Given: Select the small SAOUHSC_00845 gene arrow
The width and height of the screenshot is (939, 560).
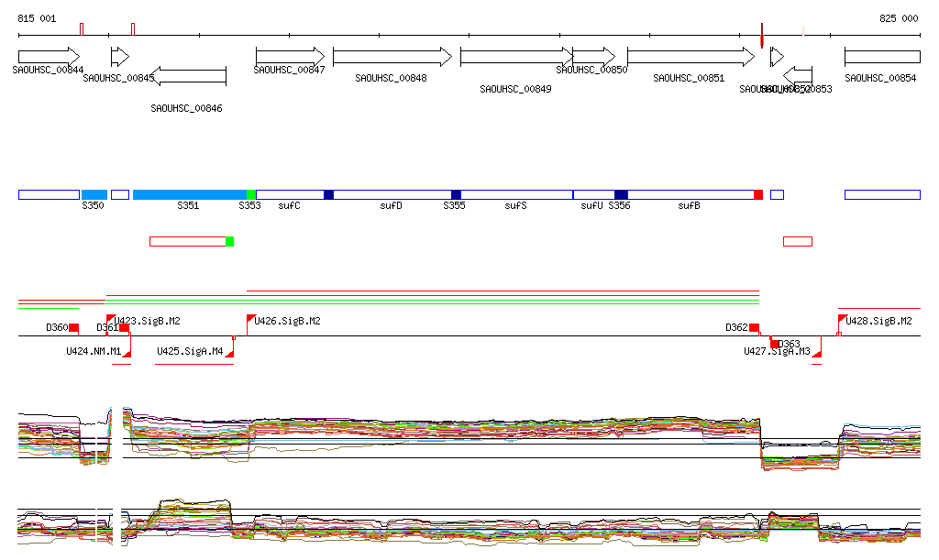Looking at the screenshot, I should 120,57.
